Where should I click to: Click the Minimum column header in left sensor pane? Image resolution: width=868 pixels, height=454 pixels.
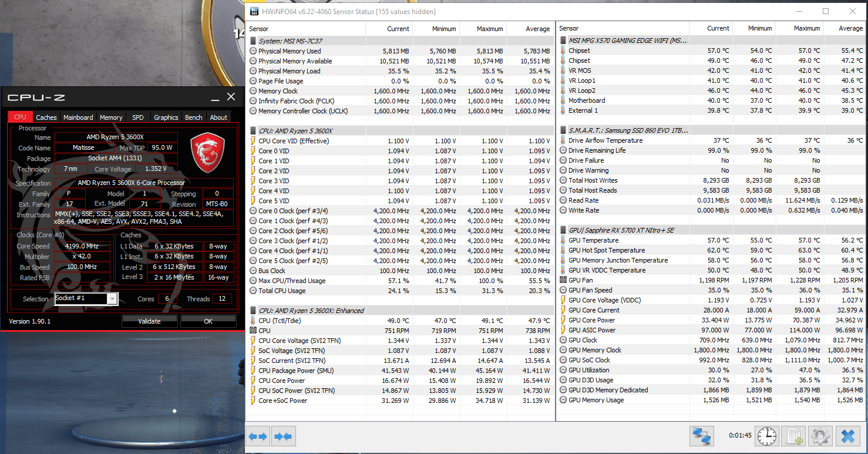coord(436,29)
